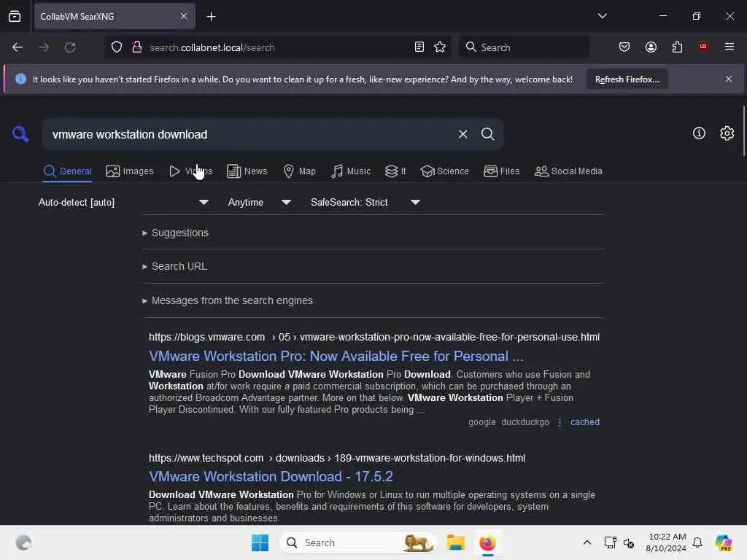Go back to previous page
Viewport: 747px width, 560px height.
tap(18, 47)
